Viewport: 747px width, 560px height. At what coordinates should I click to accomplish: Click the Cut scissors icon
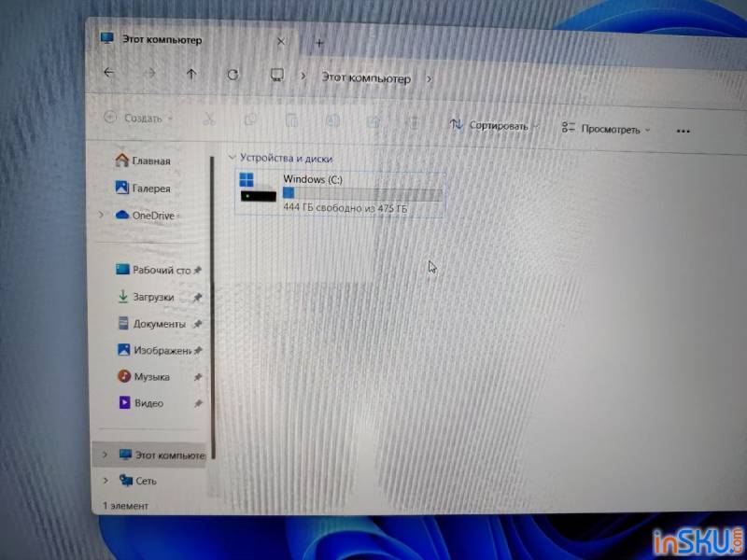pos(209,119)
